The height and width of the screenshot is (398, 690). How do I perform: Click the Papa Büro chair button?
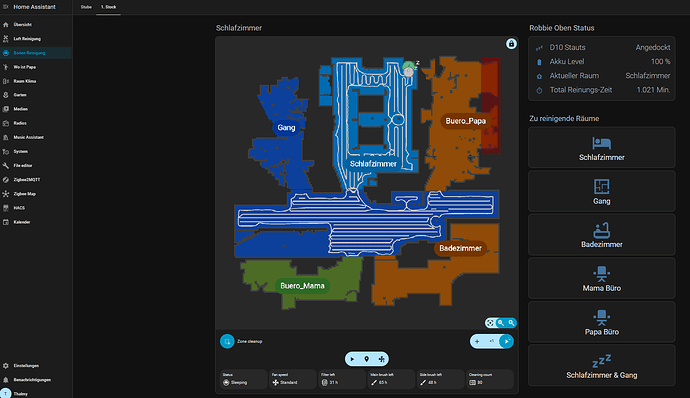point(602,322)
